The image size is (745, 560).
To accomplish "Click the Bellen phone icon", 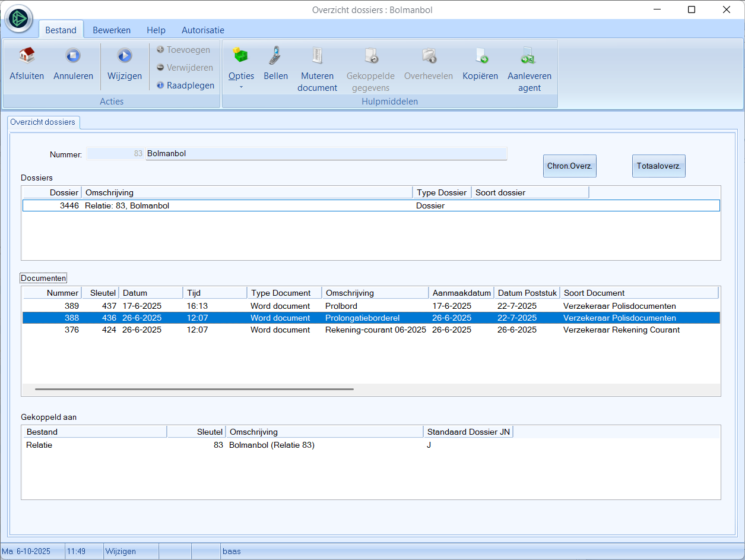I will [275, 56].
